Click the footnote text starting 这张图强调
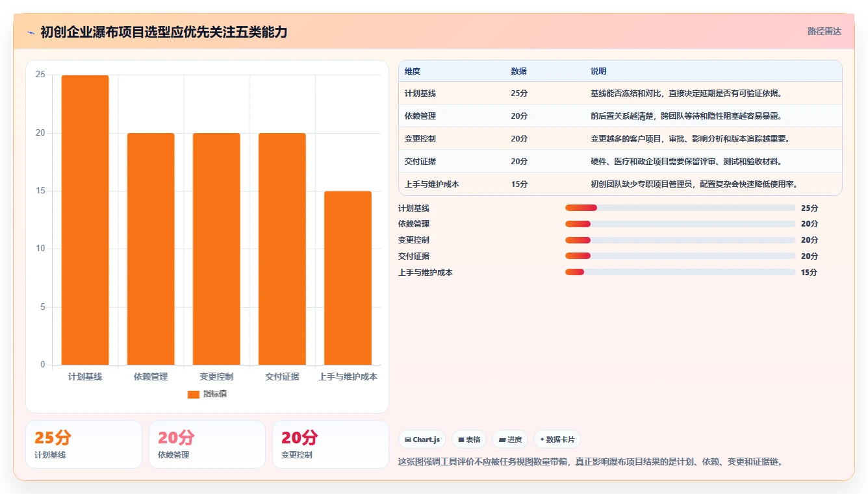Viewport: 868px width, 494px height. 590,462
